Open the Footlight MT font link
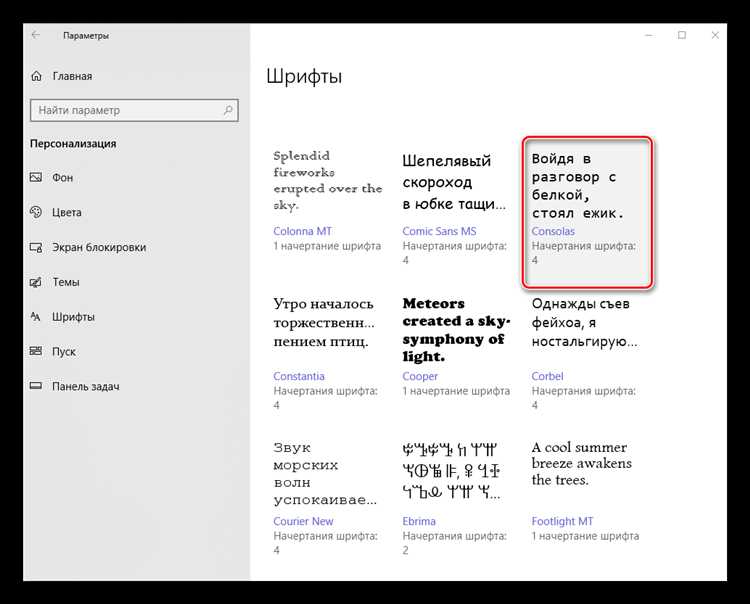 click(x=562, y=521)
